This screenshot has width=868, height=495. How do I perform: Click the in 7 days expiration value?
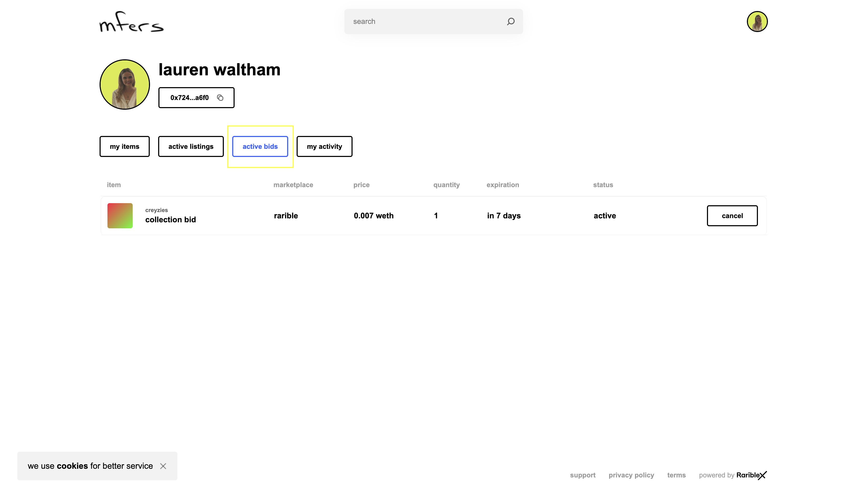[x=504, y=215]
